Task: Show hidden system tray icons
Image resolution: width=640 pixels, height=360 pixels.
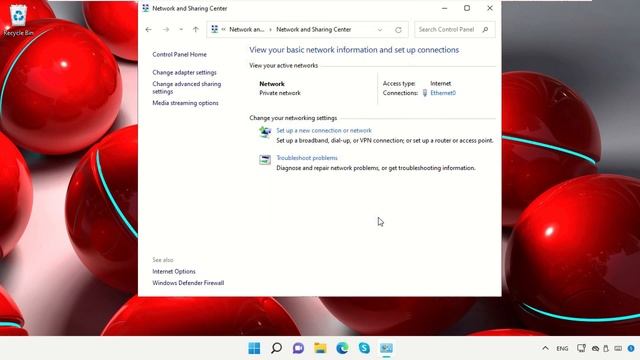Action: pyautogui.click(x=545, y=348)
